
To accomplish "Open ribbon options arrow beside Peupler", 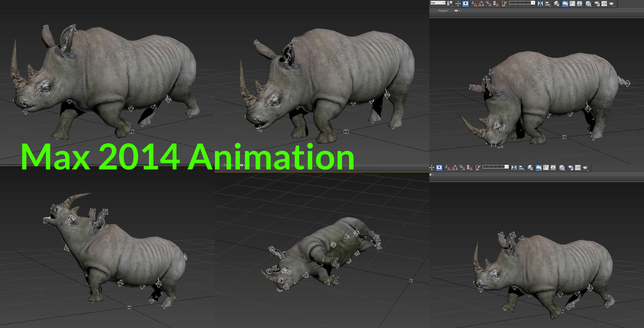I will point(460,11).
